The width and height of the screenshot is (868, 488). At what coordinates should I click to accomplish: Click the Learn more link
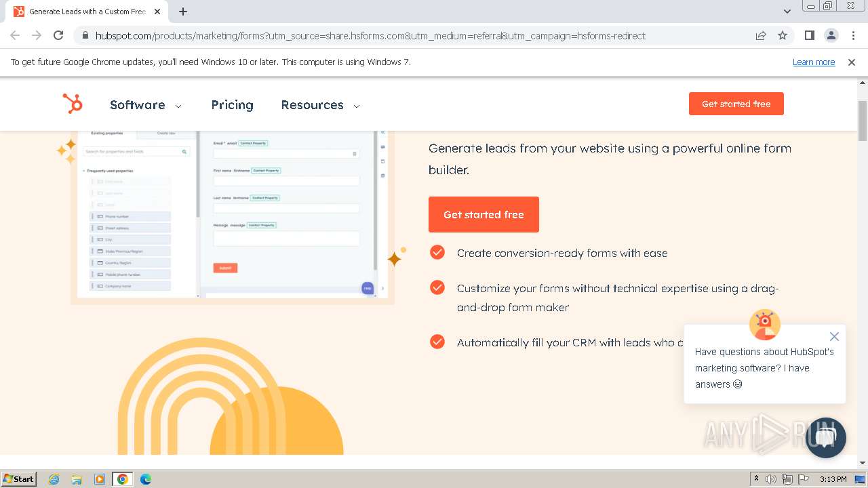click(814, 62)
